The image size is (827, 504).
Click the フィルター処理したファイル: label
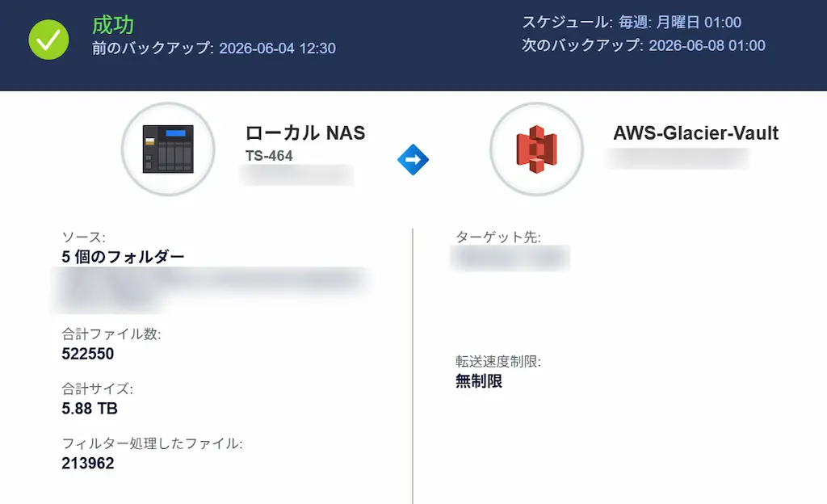(x=152, y=443)
